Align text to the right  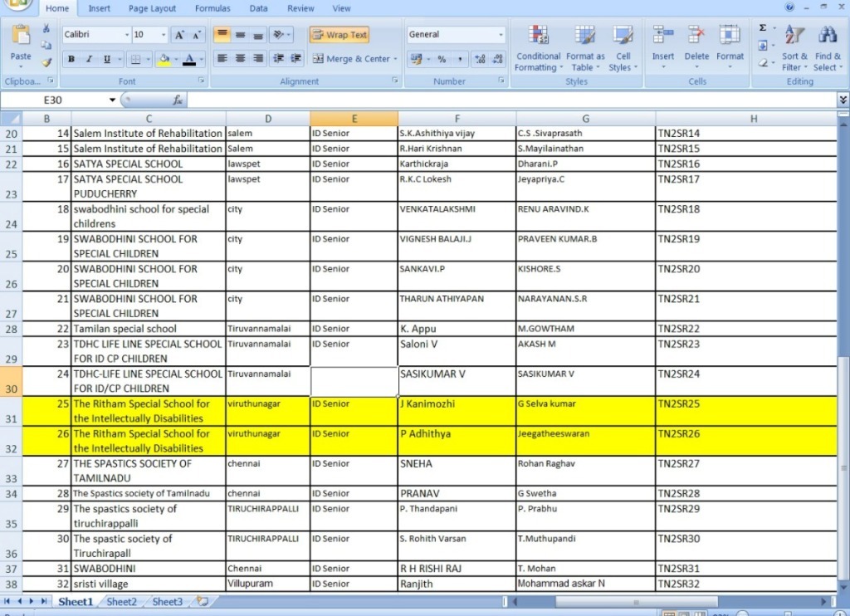pyautogui.click(x=258, y=59)
